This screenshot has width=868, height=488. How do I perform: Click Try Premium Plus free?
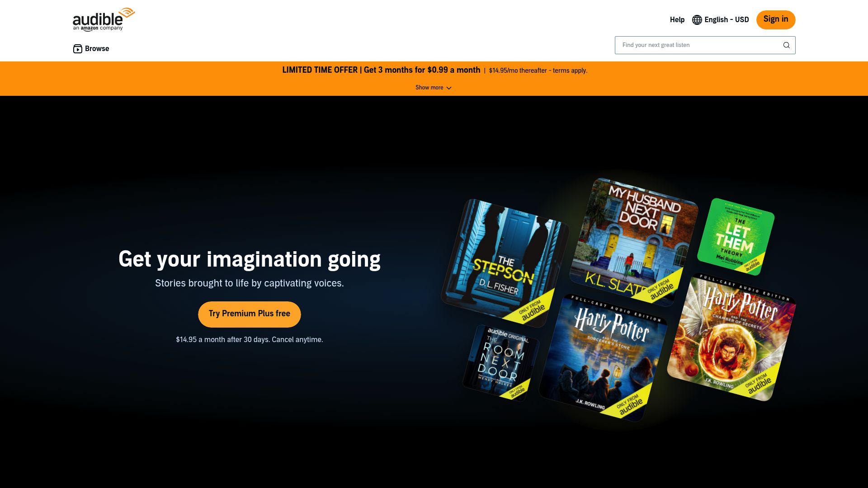pyautogui.click(x=249, y=314)
